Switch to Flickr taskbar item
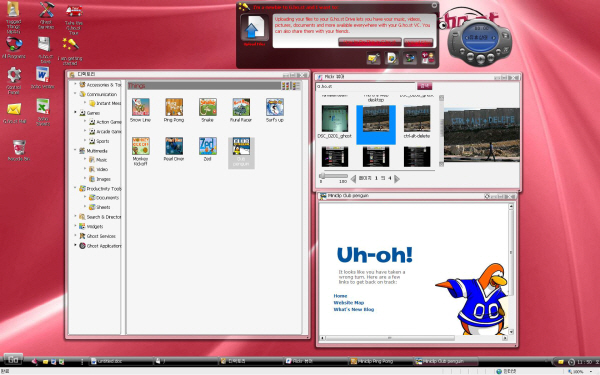600x375 pixels. 315,361
